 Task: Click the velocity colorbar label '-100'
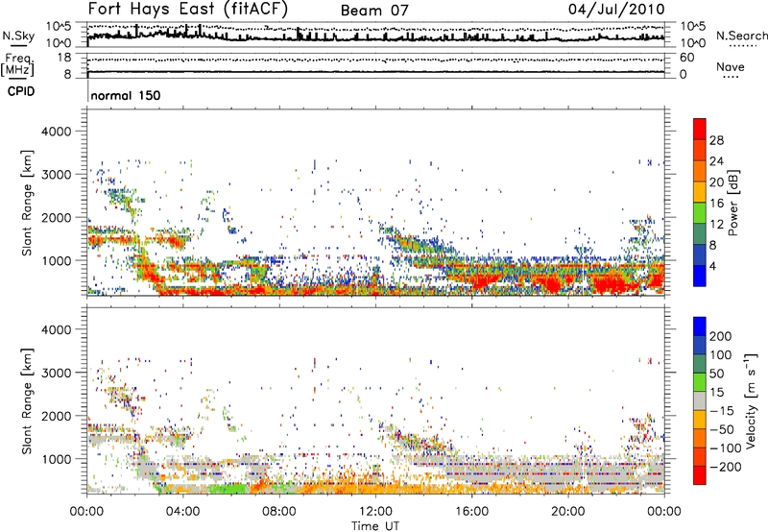[726, 448]
